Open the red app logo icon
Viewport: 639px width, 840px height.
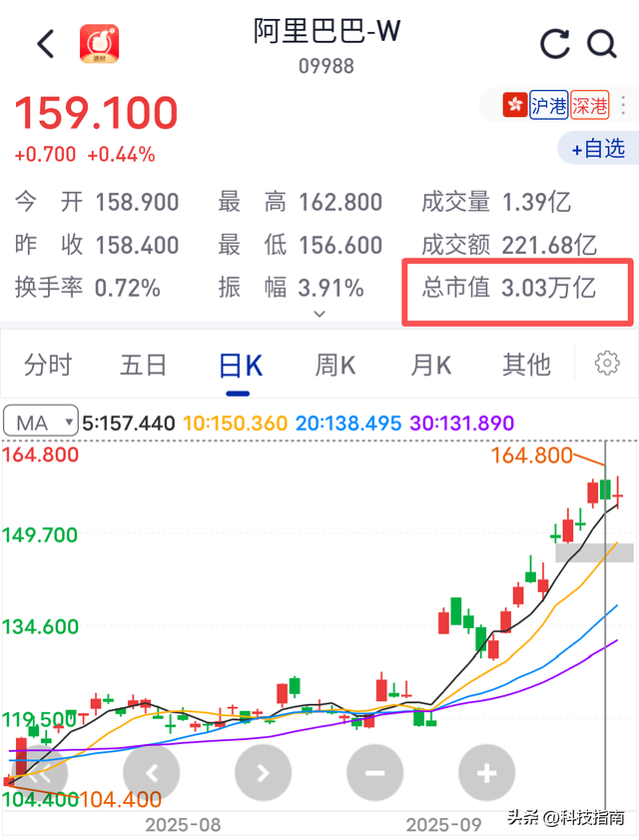[x=99, y=43]
